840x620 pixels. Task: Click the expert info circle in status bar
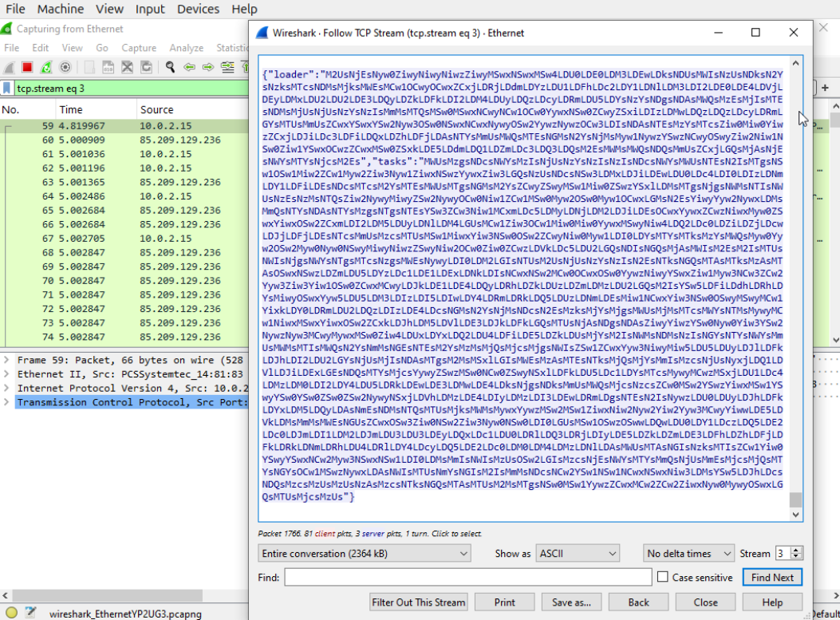point(10,613)
